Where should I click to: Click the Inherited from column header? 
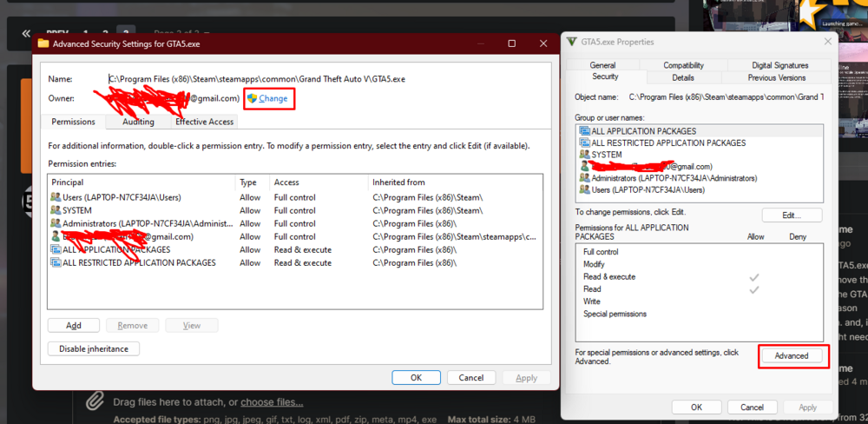[x=455, y=182]
